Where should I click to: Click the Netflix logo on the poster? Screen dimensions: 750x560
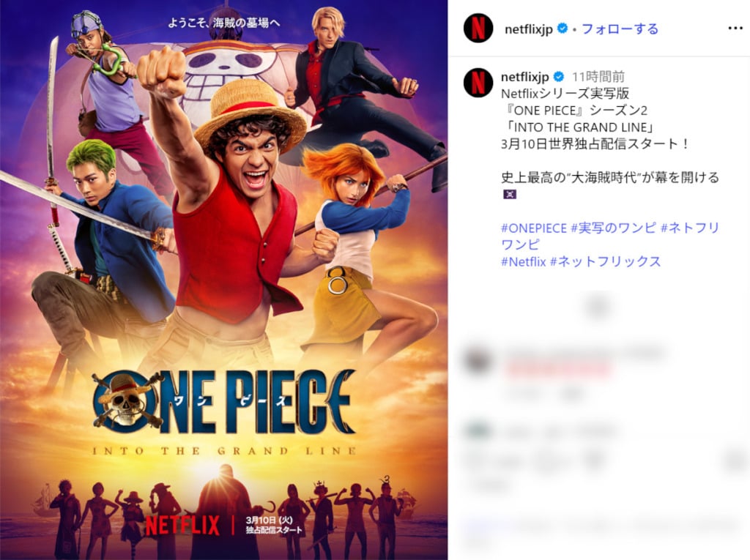click(182, 525)
